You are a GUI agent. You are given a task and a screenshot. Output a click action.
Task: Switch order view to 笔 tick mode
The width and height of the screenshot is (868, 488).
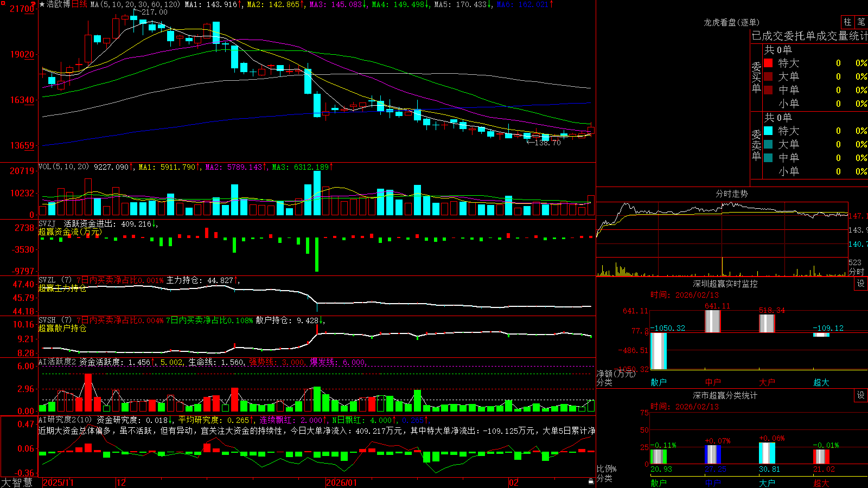861,22
